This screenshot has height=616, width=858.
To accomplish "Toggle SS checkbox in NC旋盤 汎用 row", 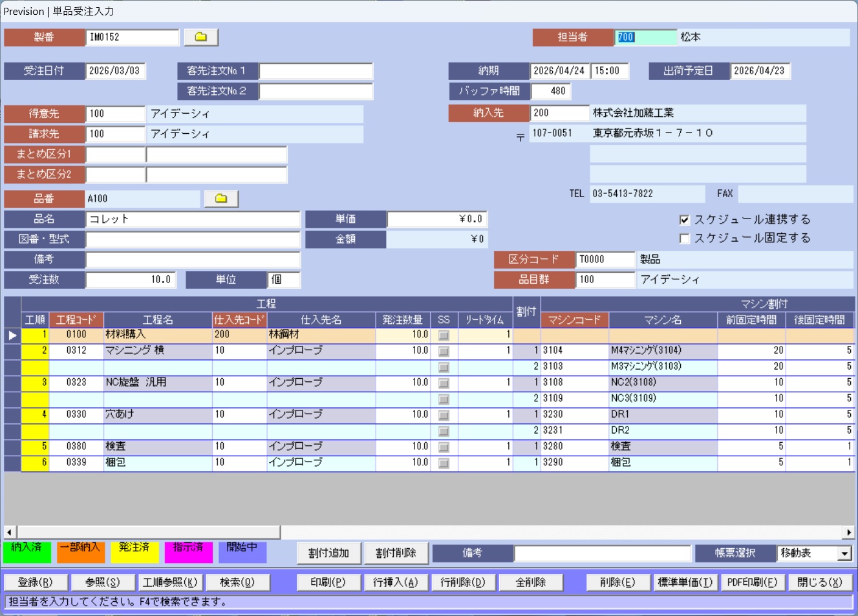I will click(x=444, y=383).
